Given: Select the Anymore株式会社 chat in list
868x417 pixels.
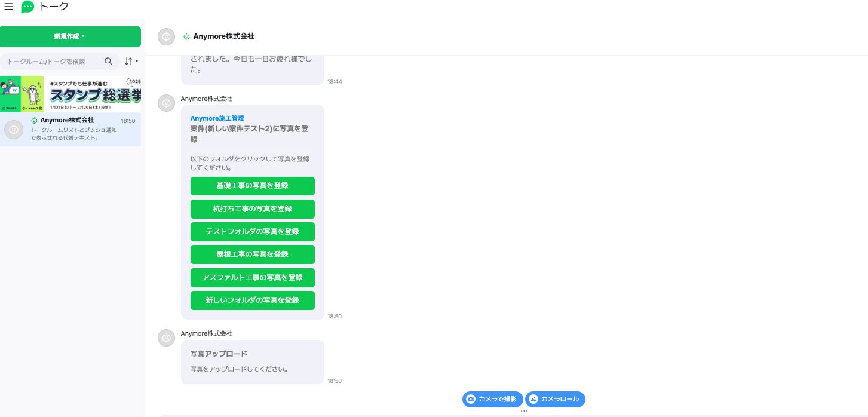Looking at the screenshot, I should pos(70,129).
